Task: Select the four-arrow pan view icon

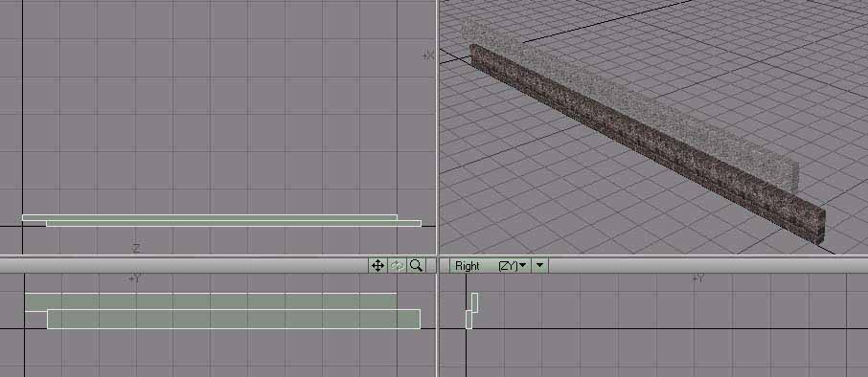Action: tap(377, 266)
